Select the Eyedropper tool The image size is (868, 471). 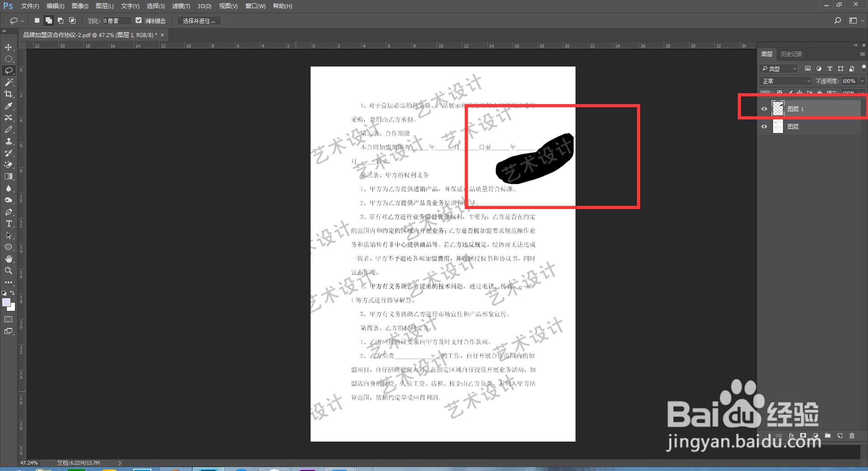pyautogui.click(x=9, y=106)
